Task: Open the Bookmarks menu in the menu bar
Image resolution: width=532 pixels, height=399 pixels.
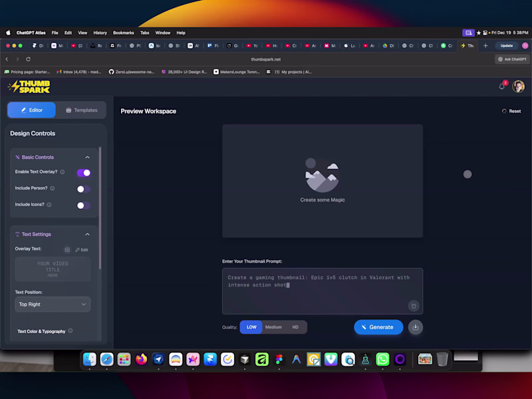Action: pyautogui.click(x=124, y=32)
